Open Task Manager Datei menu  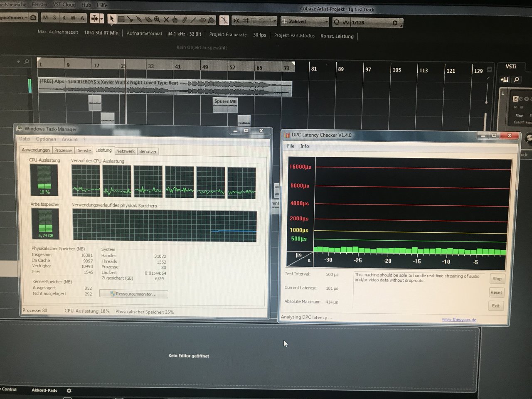(x=25, y=139)
